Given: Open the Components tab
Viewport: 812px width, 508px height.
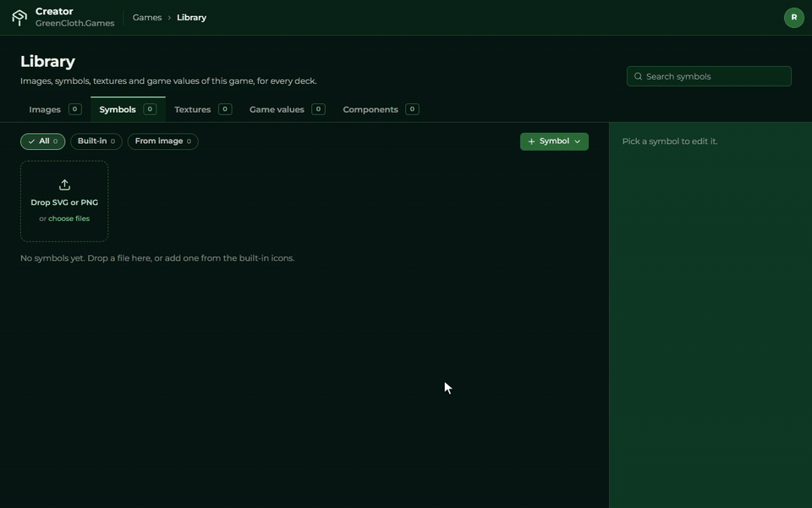Looking at the screenshot, I should 381,109.
